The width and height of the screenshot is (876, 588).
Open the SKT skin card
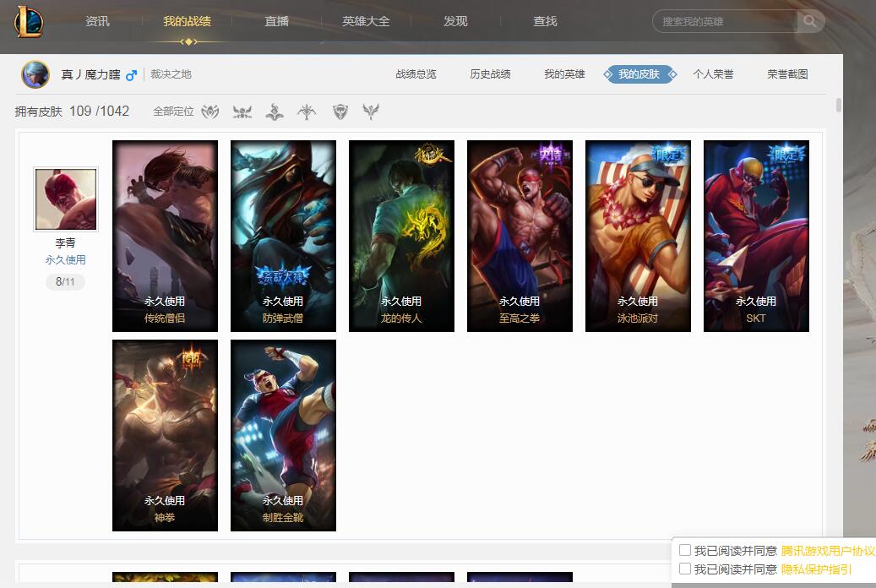point(756,236)
